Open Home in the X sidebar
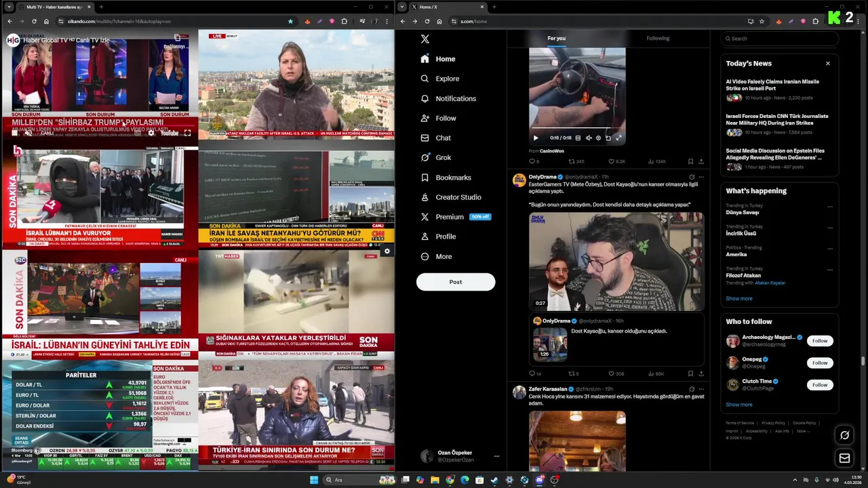Image resolution: width=868 pixels, height=488 pixels. (437, 59)
